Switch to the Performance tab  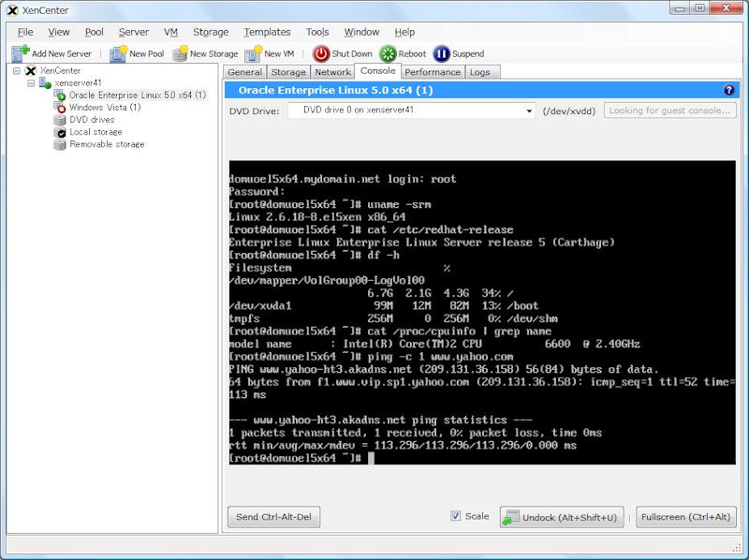tap(433, 72)
